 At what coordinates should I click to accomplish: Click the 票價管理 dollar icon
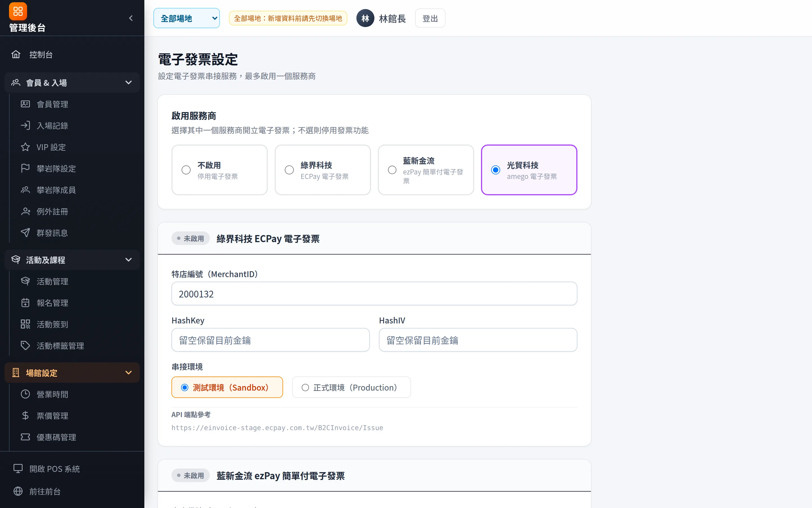click(x=25, y=416)
